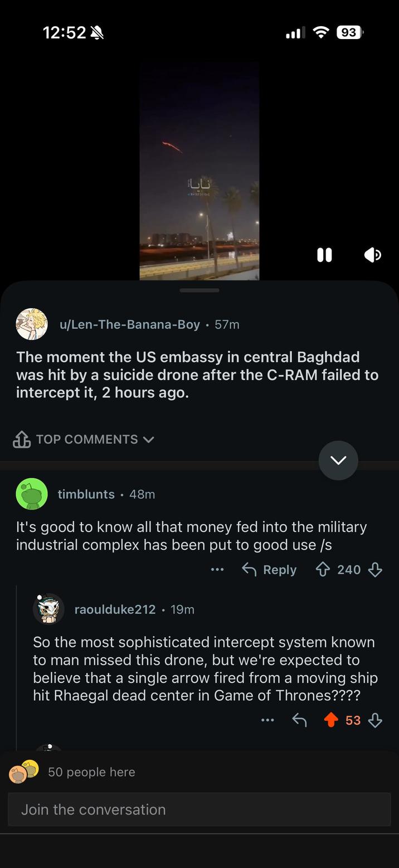The height and width of the screenshot is (868, 399).
Task: Tap the reply arrow on raoulduke212's comment
Action: 299,720
